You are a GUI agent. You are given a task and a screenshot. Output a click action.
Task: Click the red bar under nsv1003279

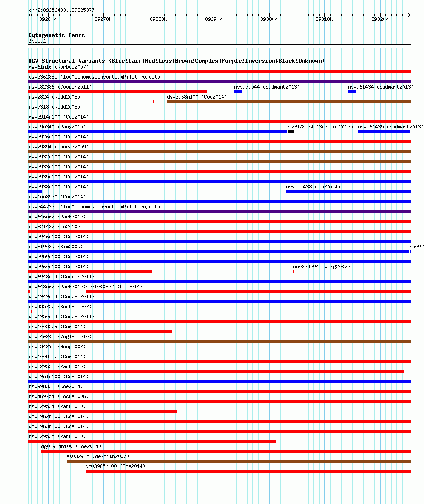(x=100, y=331)
